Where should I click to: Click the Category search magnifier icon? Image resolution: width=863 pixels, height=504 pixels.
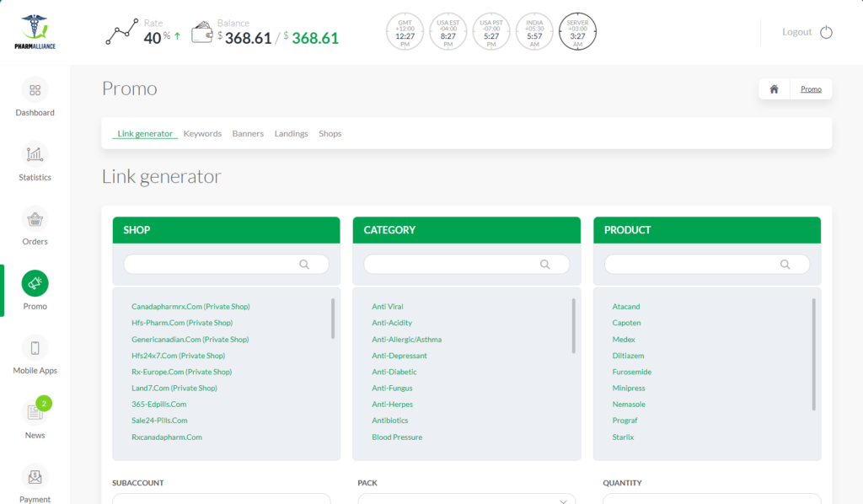(x=545, y=264)
